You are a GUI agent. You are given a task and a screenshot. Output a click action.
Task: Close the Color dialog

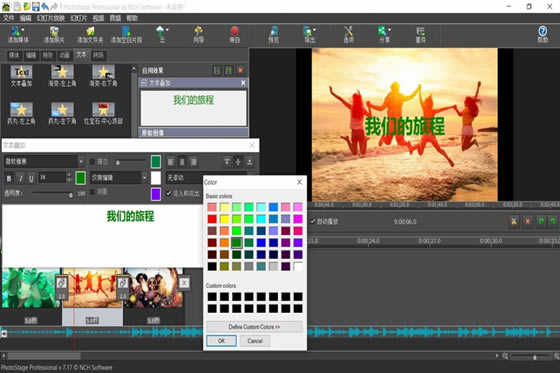point(299,182)
